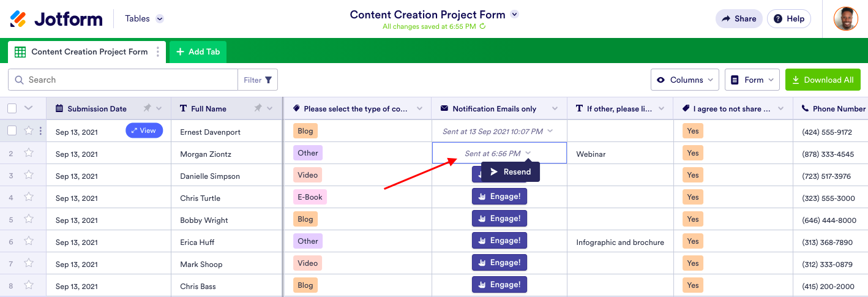Click Resend in the popup menu
868x297 pixels.
511,172
